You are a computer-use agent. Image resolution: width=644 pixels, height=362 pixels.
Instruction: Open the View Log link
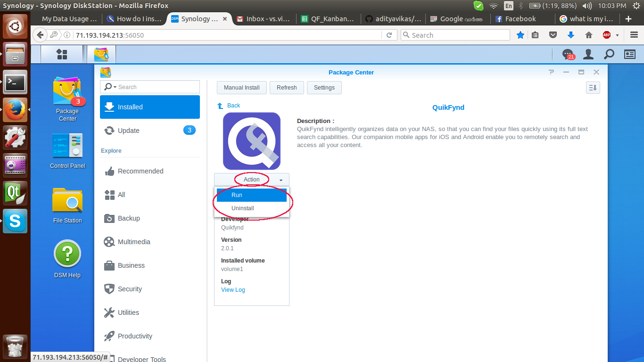coord(233,290)
